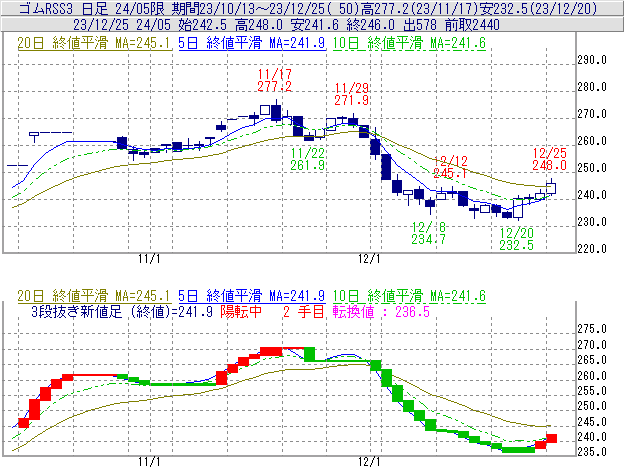Select the 3段抜き新値足 (終値)=241.9 label
This screenshot has width=624, height=475.
(122, 311)
